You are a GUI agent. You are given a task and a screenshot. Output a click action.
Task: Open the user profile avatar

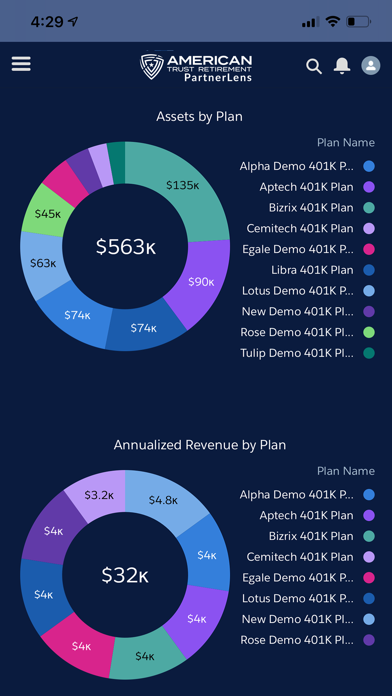click(371, 65)
